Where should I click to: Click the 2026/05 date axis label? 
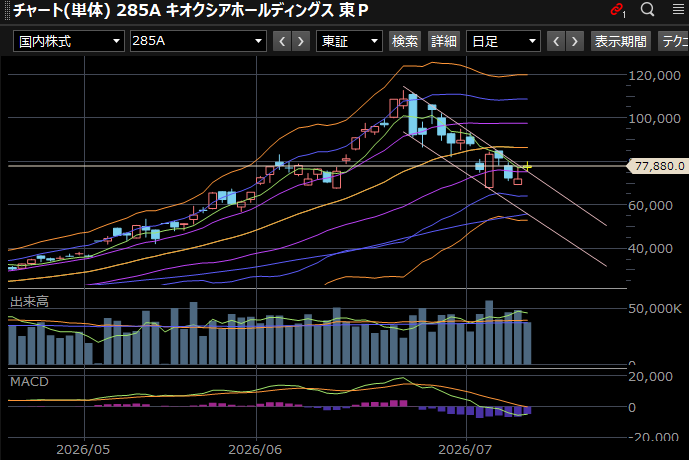tap(83, 449)
